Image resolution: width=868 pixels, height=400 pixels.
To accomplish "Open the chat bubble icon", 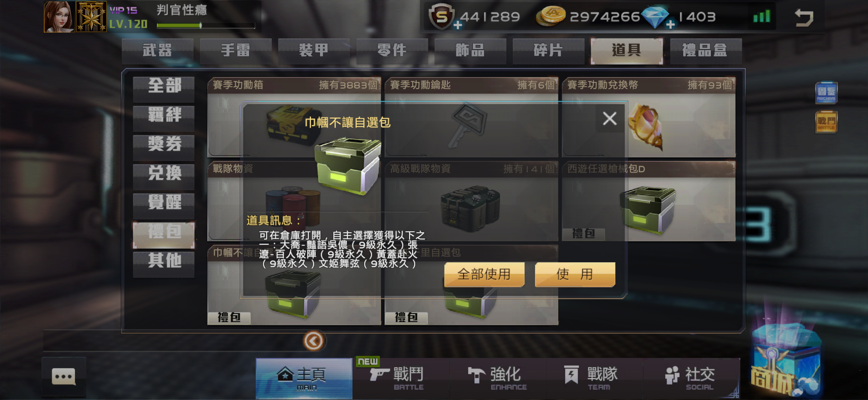I will coord(64,377).
